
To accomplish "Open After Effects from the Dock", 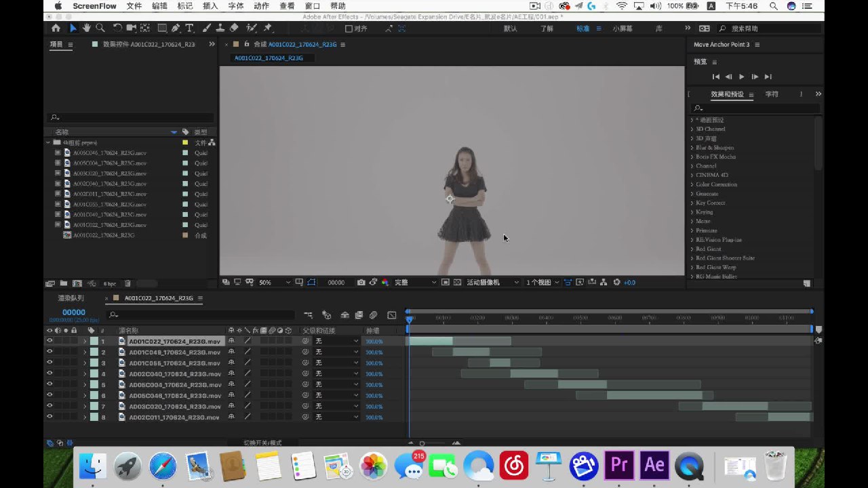I will [654, 464].
